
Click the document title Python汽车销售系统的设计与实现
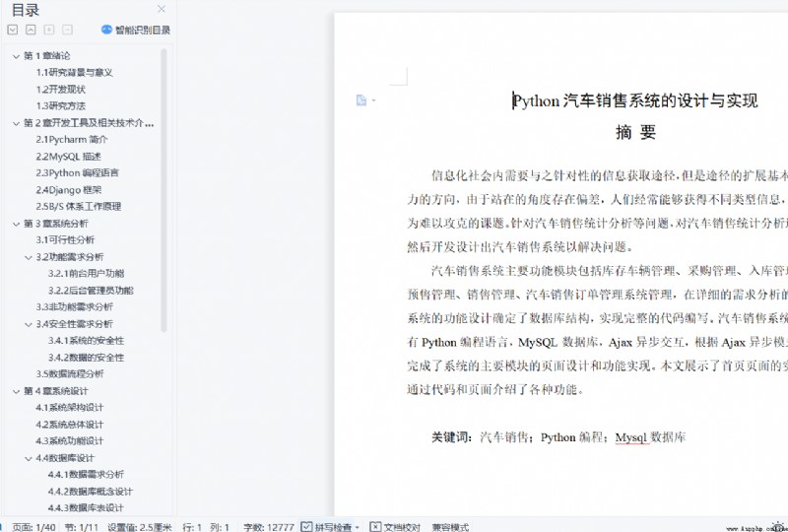(x=635, y=100)
